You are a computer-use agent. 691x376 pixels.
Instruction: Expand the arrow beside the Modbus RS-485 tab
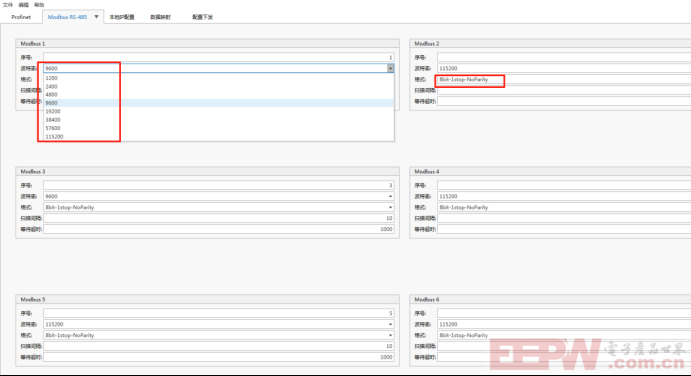[97, 17]
